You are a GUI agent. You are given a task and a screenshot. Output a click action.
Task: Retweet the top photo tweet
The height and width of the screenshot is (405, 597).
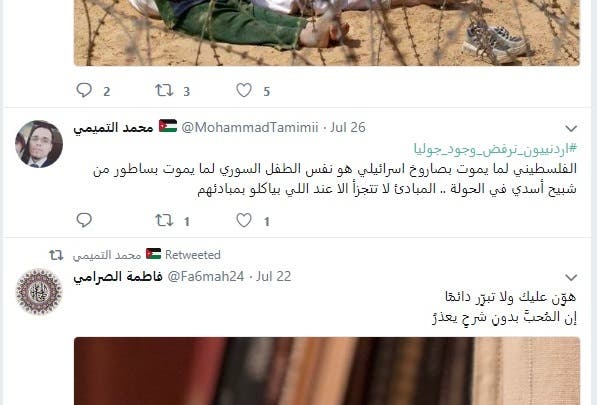point(164,90)
